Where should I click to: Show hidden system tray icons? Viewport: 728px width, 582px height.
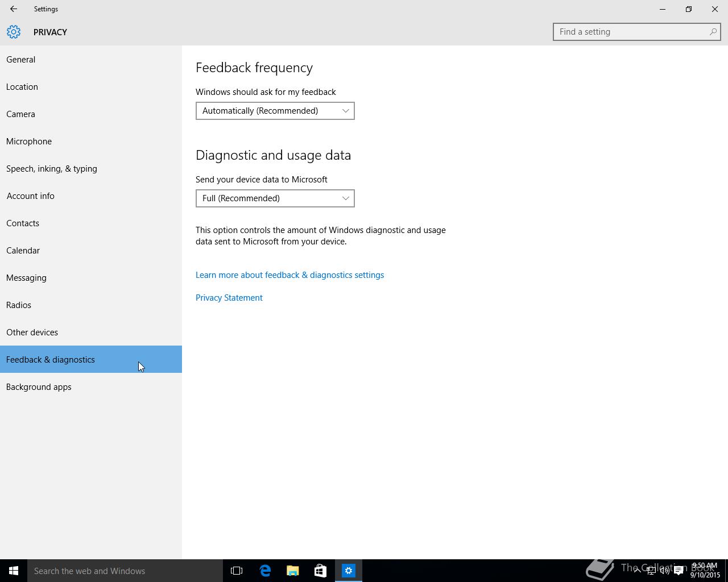click(637, 571)
